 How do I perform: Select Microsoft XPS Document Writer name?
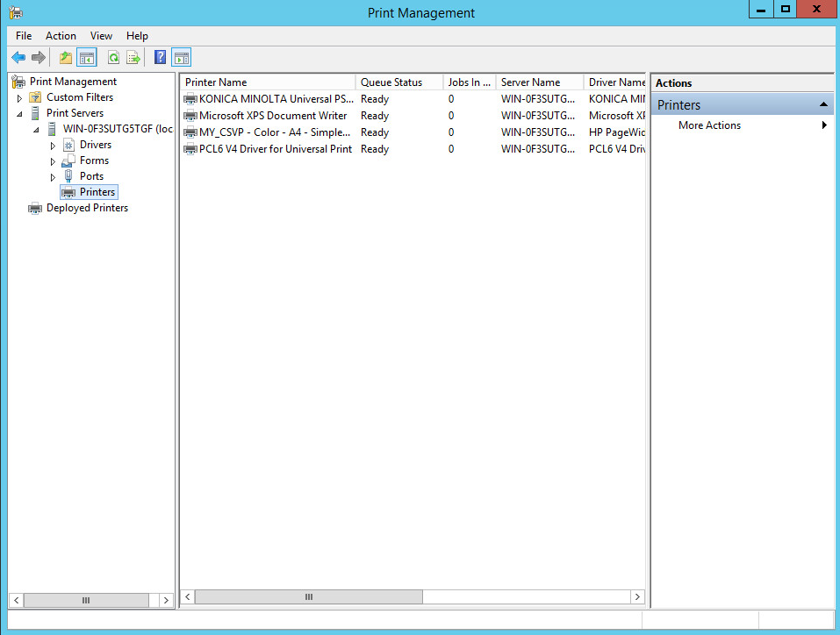273,116
